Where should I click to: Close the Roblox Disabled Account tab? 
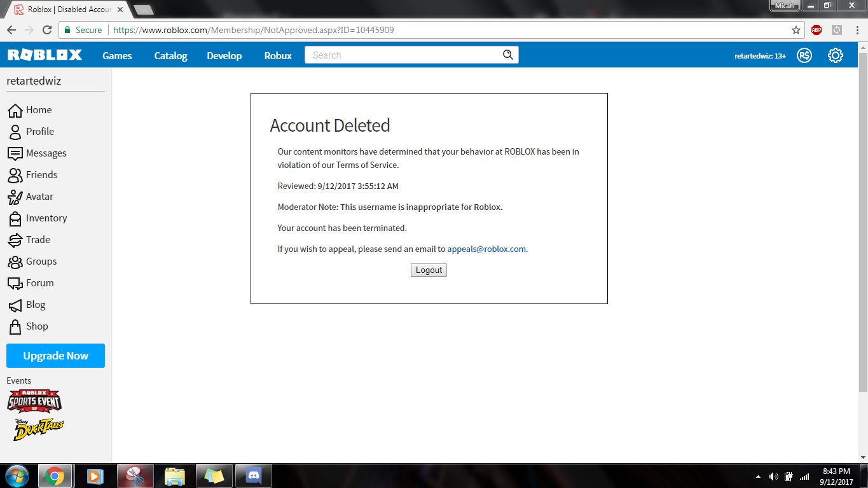point(120,10)
